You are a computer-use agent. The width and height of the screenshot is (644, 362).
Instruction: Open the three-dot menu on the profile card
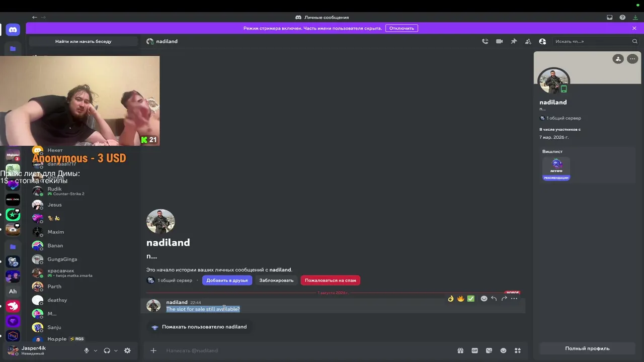click(632, 59)
